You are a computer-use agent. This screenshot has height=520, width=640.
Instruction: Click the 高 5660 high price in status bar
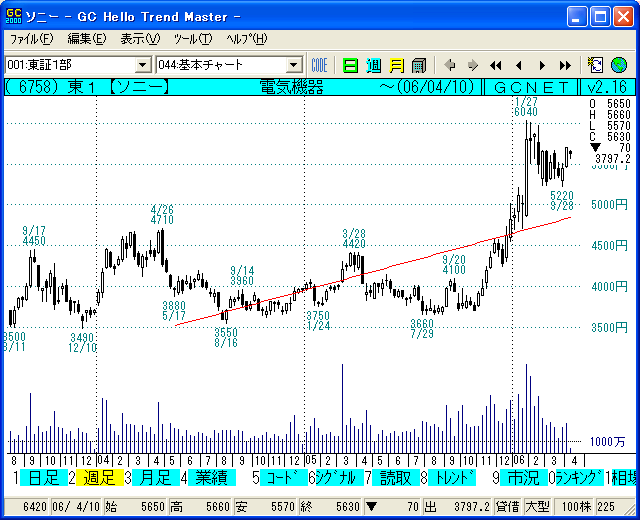200,507
